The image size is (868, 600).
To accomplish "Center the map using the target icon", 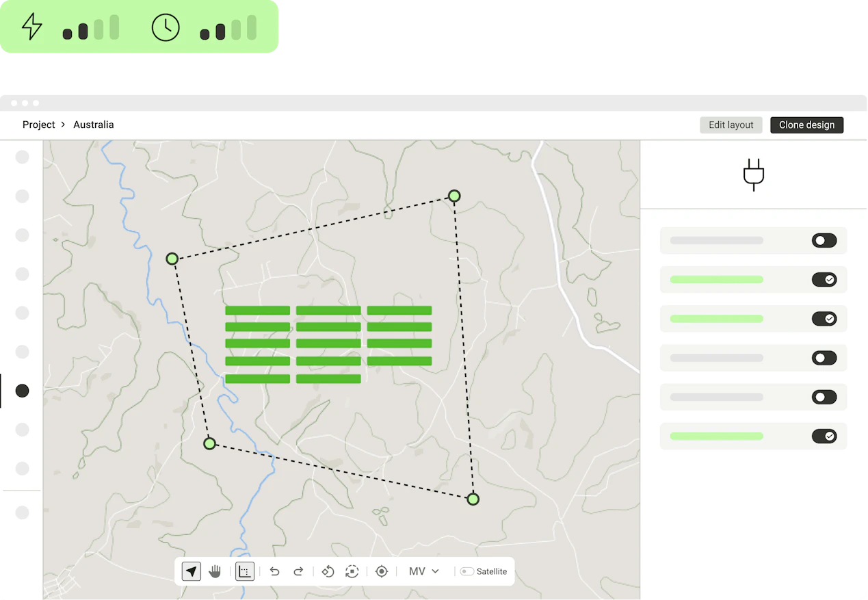I will tap(382, 571).
